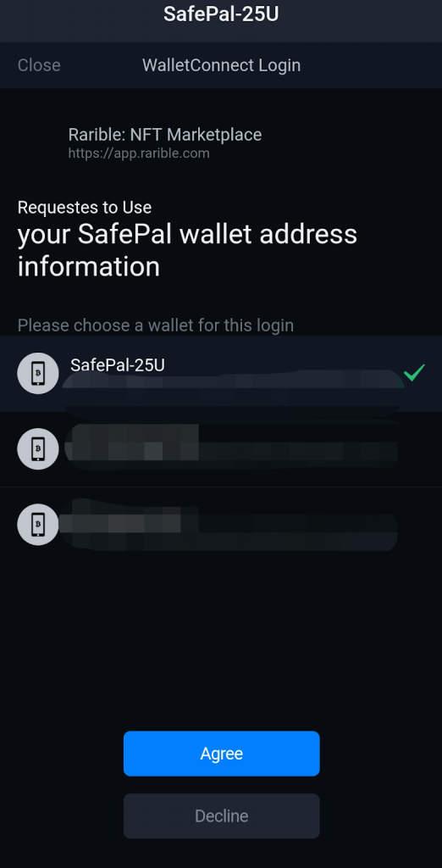
Task: Open the https://app.rarible.com link
Action: tap(139, 153)
